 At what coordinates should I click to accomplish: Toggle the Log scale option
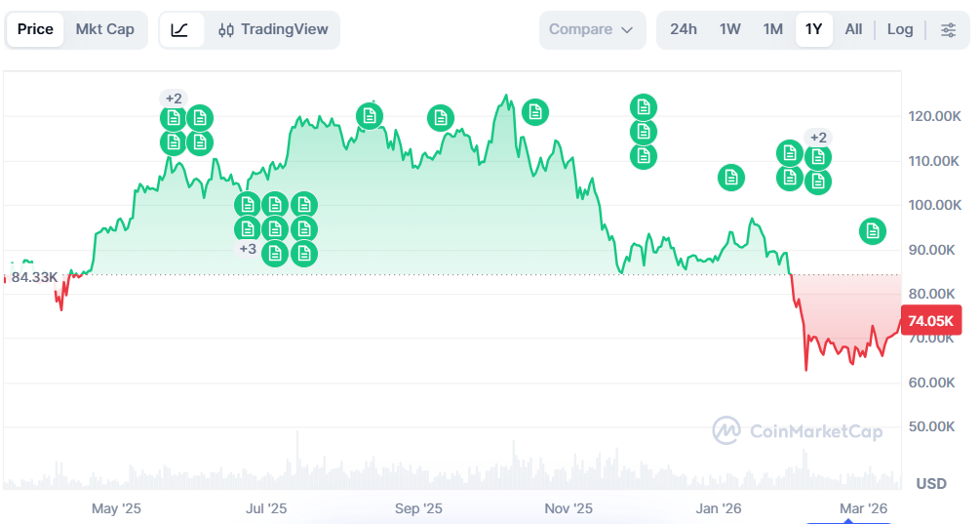pos(900,29)
